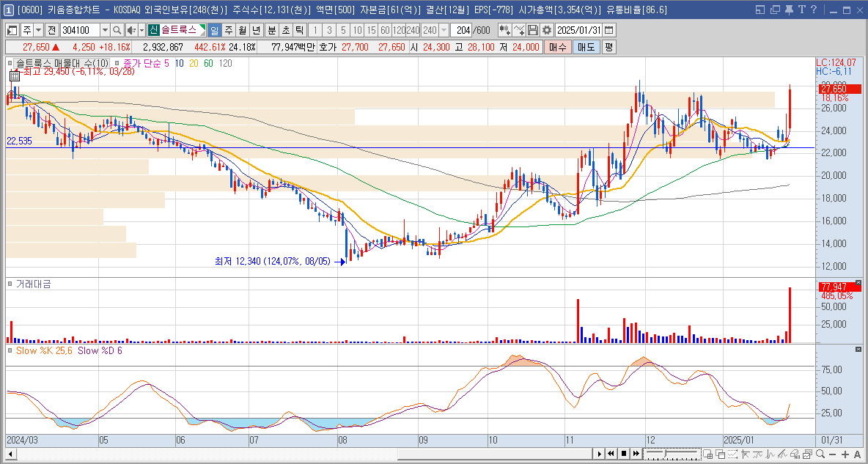This screenshot has width=868, height=464.
Task: Select the 틱 tick period tab
Action: (299, 30)
